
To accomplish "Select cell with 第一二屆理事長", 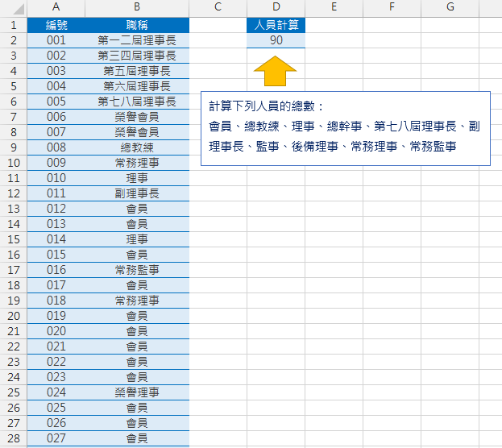I will [x=137, y=40].
